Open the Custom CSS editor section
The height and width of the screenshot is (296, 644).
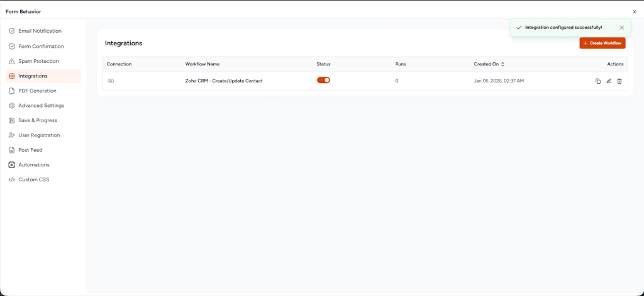[x=33, y=179]
